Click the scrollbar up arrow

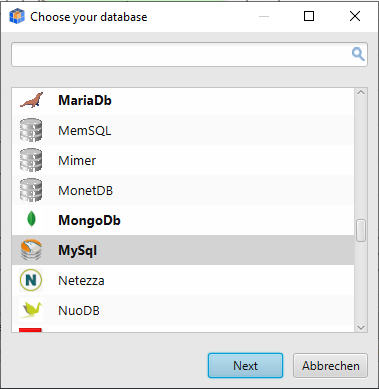click(361, 93)
